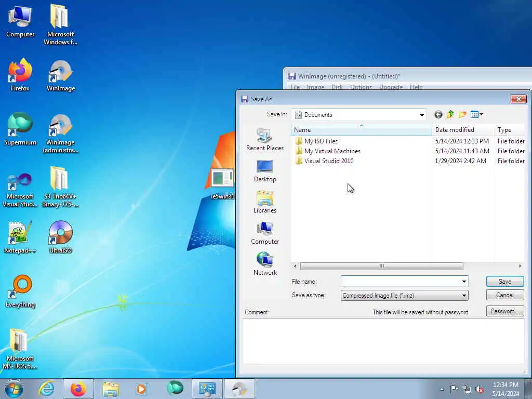
Task: Click the Password... button
Action: [505, 311]
